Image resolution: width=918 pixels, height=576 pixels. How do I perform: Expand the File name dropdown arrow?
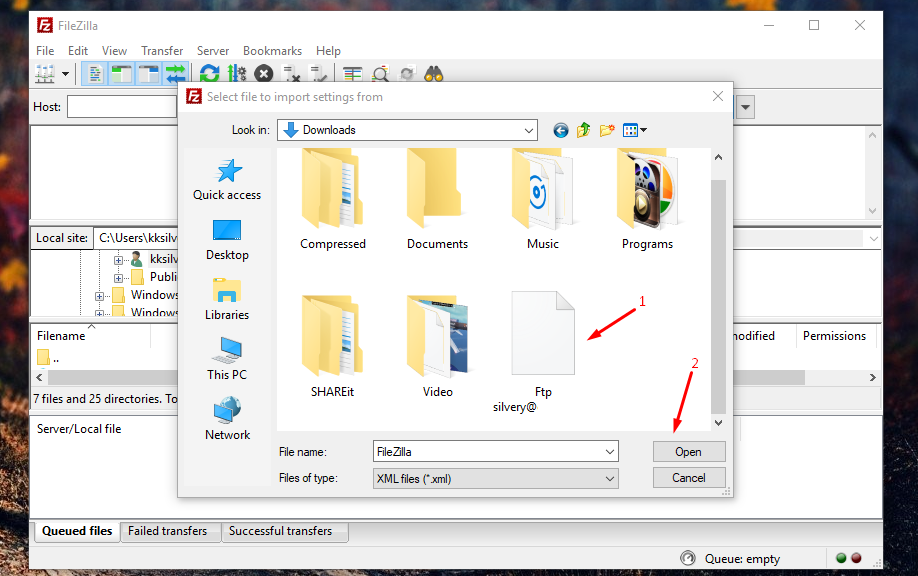point(610,451)
